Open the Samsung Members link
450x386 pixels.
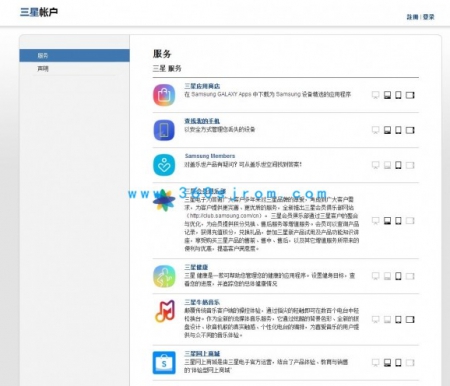tap(210, 156)
